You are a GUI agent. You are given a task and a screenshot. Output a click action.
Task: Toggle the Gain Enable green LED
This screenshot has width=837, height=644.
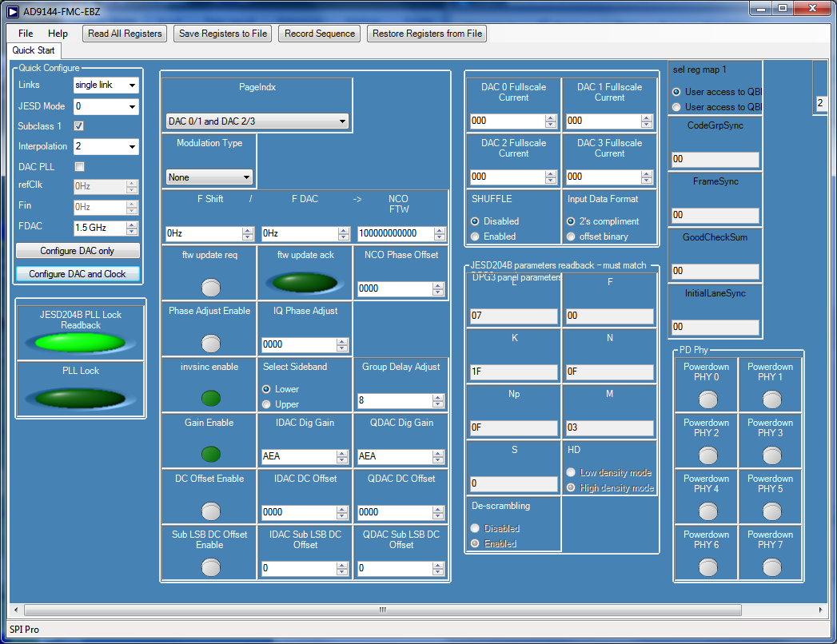click(x=210, y=454)
